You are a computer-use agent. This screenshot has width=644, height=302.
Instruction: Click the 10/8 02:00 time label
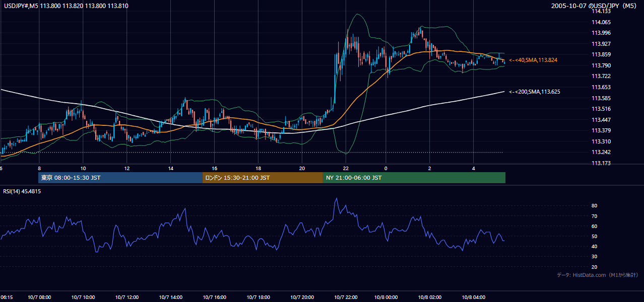tap(430, 297)
